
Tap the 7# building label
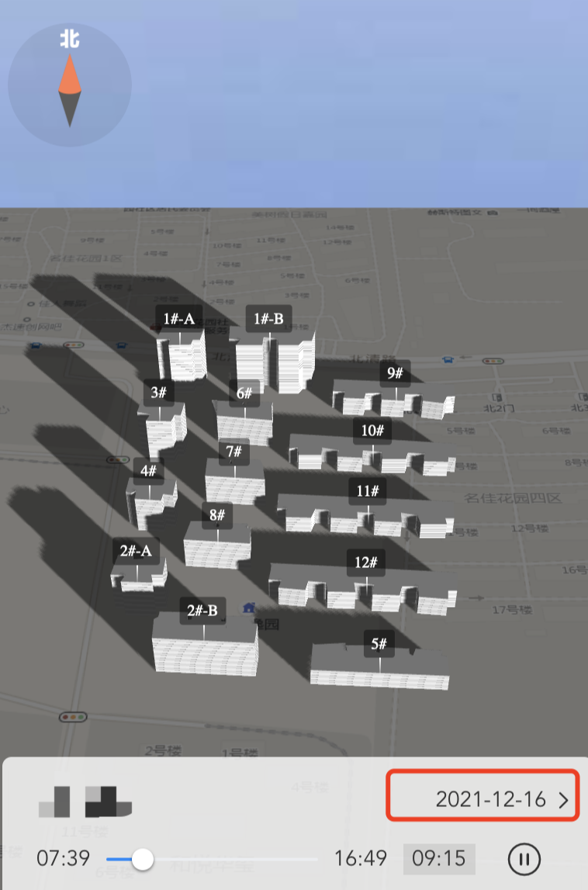click(x=233, y=452)
